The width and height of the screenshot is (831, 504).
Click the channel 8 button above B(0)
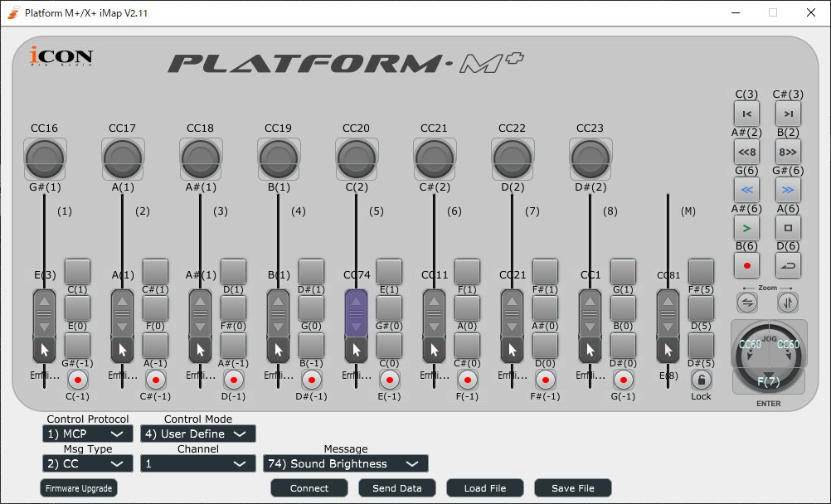click(623, 308)
